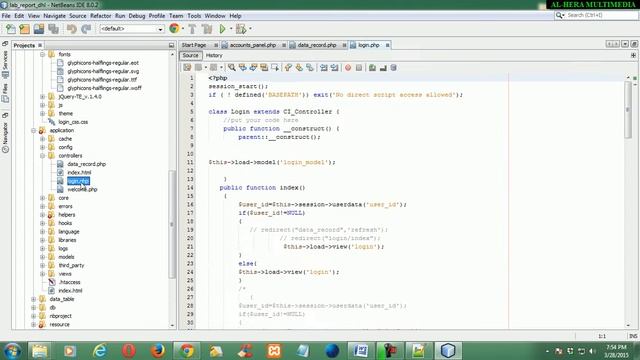
Task: Open Firefox from the taskbar
Action: 158,351
